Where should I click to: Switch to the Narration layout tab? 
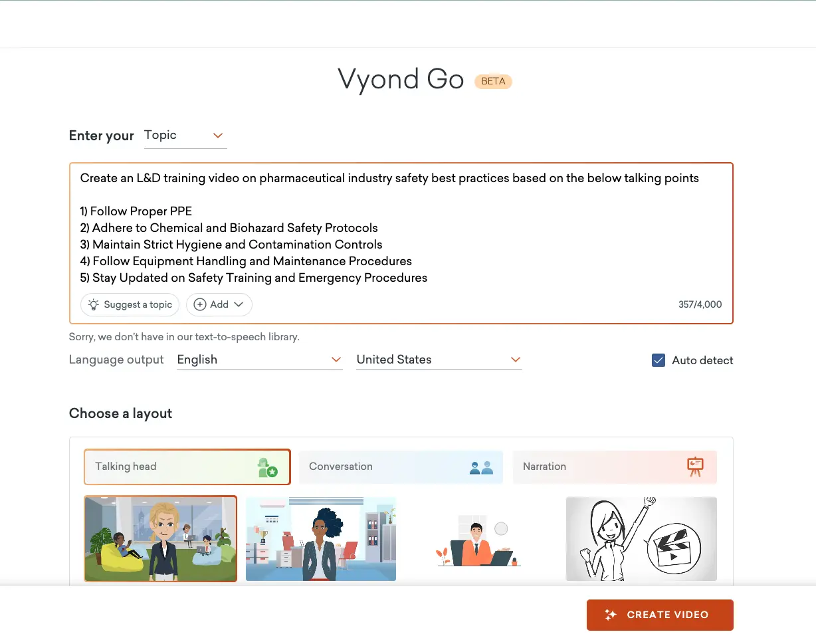pos(615,467)
